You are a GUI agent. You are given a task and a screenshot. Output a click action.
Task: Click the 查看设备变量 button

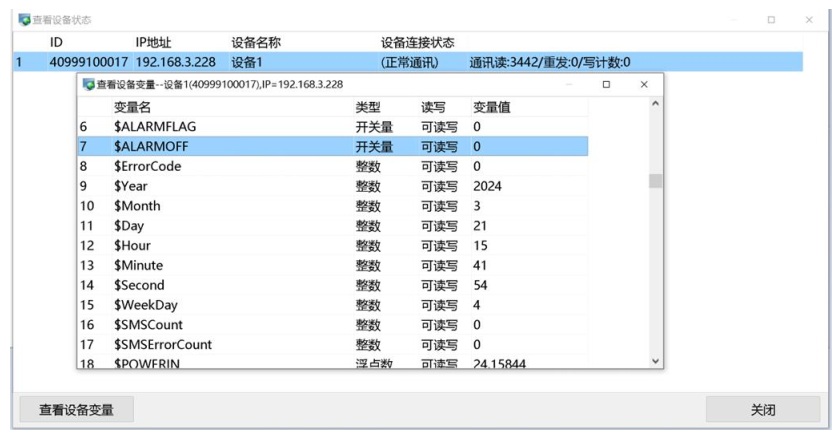point(76,410)
